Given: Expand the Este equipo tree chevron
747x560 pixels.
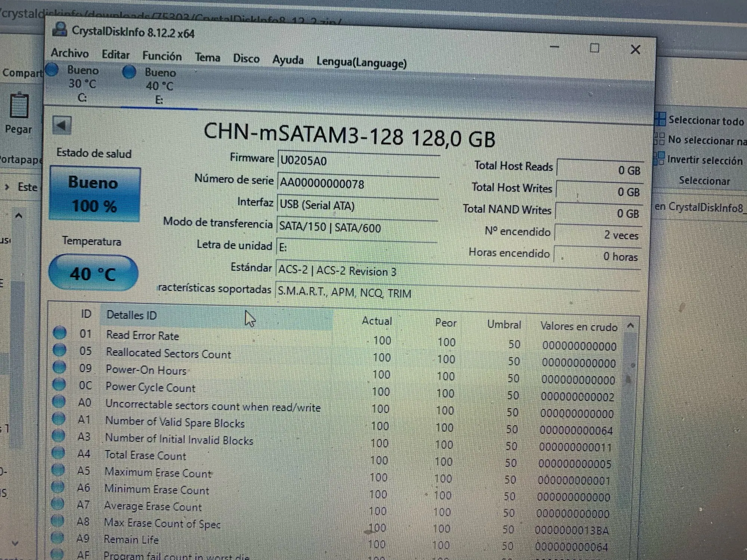Looking at the screenshot, I should point(7,187).
